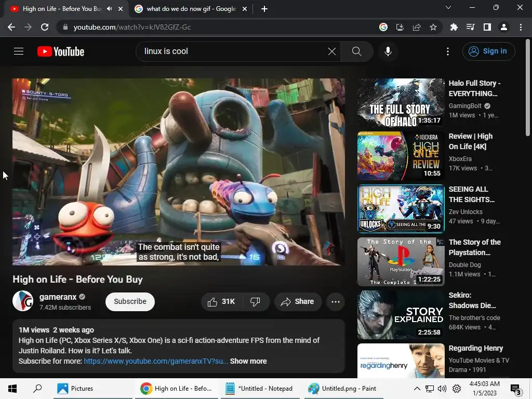Viewport: 532px width, 399px height.
Task: Go forward with browser forward arrow
Action: (x=28, y=27)
